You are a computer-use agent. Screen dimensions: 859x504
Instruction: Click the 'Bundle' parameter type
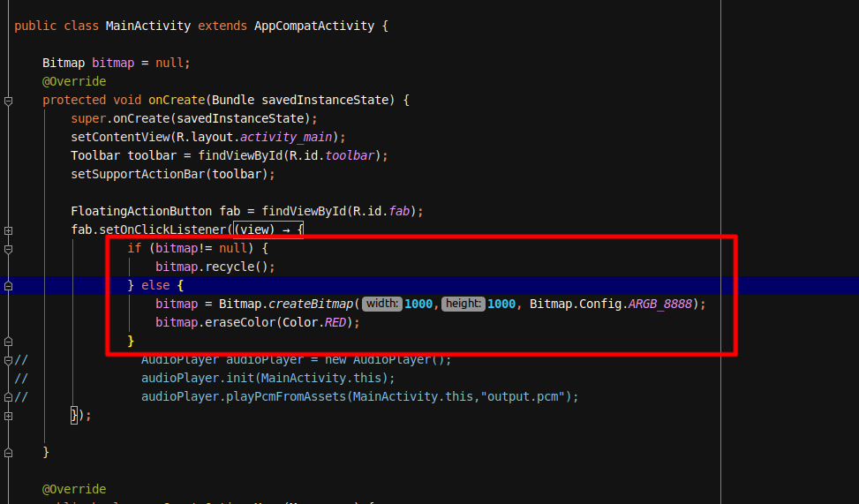tap(233, 101)
